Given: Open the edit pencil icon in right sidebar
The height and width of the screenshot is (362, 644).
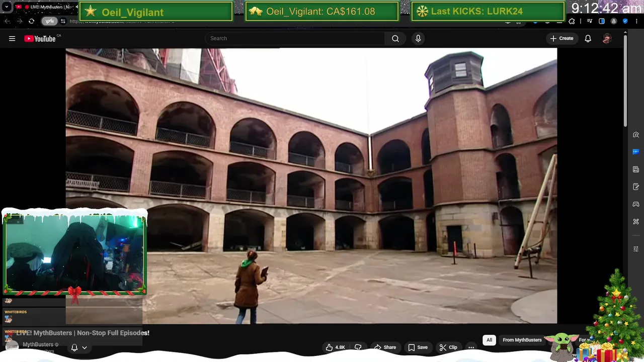Looking at the screenshot, I should [636, 187].
